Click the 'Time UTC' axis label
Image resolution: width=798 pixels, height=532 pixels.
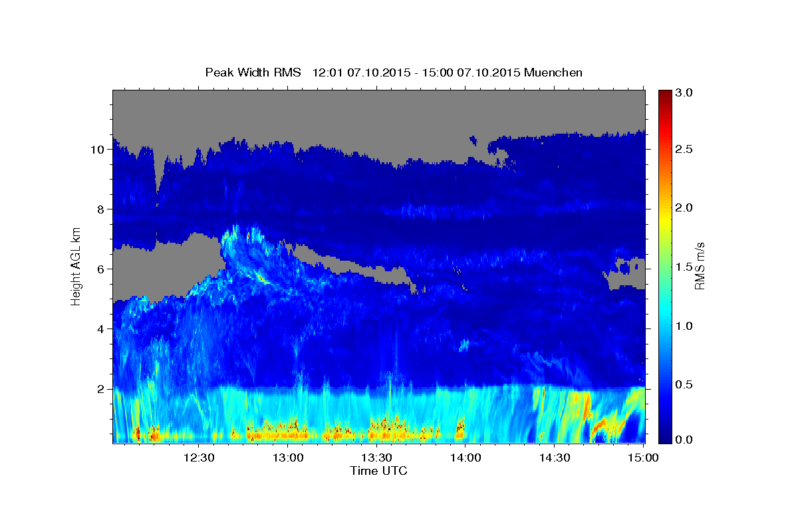click(x=378, y=471)
